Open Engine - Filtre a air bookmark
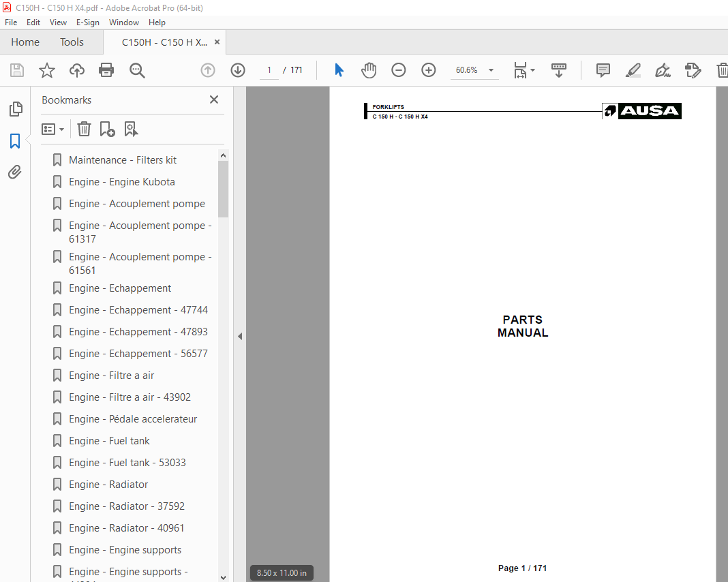The image size is (728, 582). tap(111, 376)
